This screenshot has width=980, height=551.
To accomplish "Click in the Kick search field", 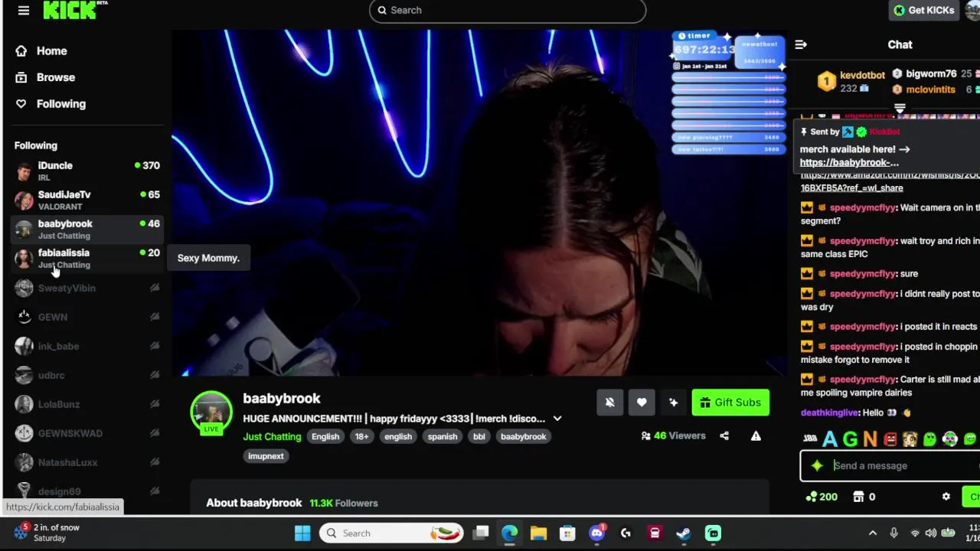I will (508, 10).
